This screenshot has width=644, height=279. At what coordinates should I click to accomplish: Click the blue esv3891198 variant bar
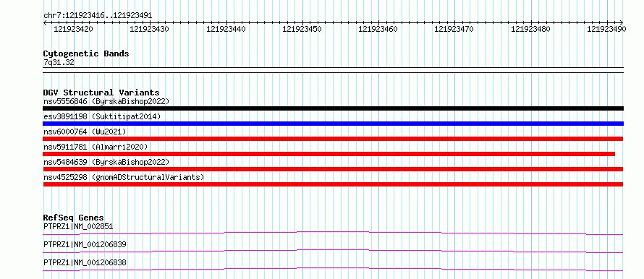[x=333, y=124]
